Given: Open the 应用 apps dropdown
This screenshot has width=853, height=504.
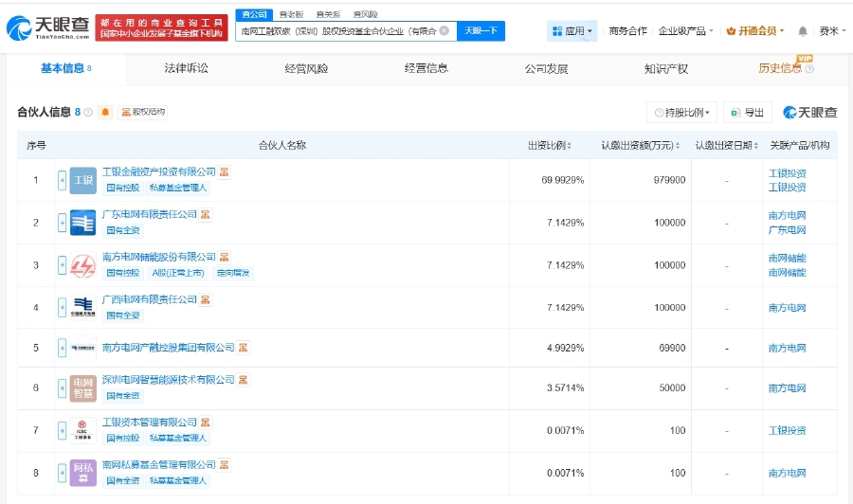Looking at the screenshot, I should [x=572, y=31].
